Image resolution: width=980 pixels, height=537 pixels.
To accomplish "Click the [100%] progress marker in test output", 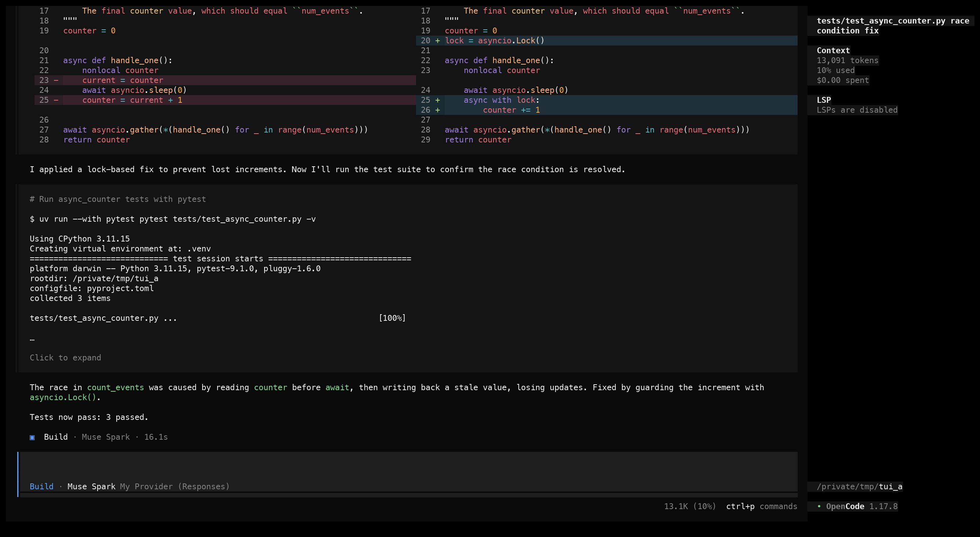I will (392, 318).
